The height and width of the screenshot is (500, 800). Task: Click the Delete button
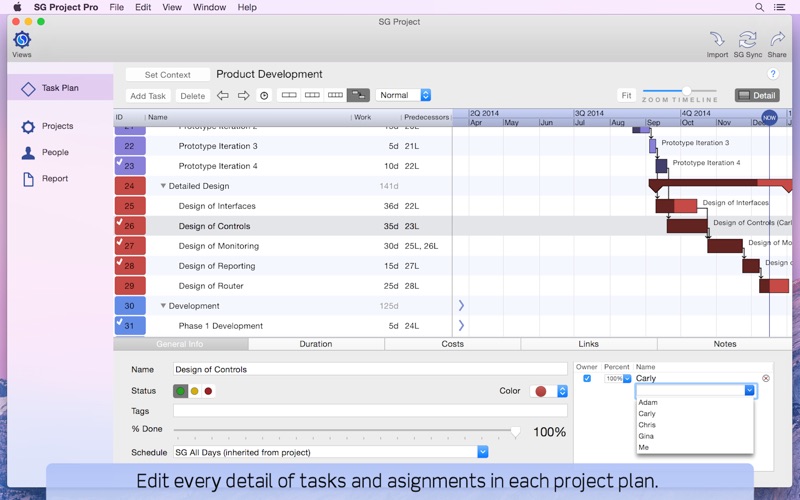pos(193,96)
